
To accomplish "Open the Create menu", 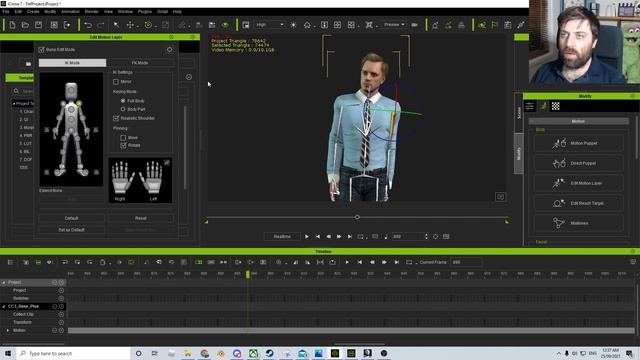I will tap(33, 11).
